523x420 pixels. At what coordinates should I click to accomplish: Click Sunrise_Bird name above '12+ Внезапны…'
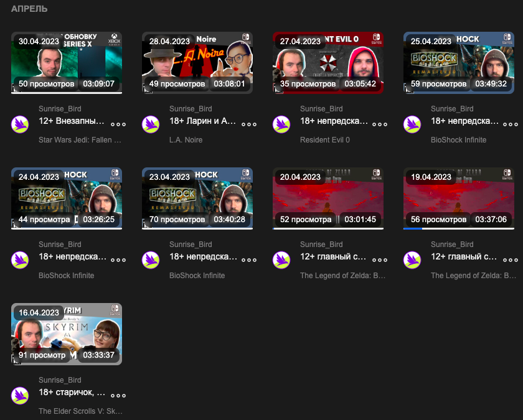[60, 109]
